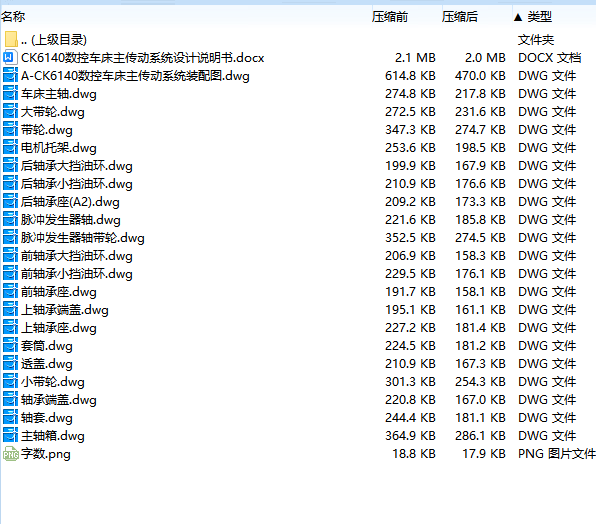Image resolution: width=596 pixels, height=524 pixels.
Task: Click the DWG icon for 上轴承座.dwg
Action: coord(10,328)
